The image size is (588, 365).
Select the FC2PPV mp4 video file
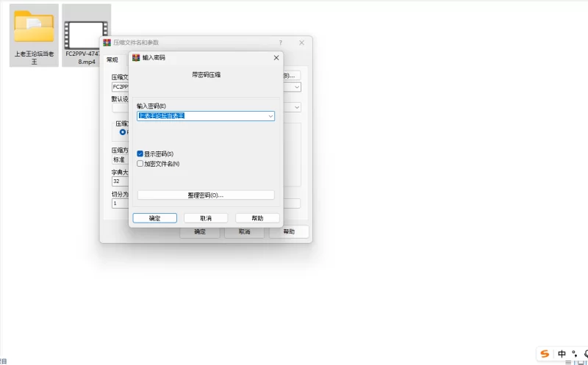point(86,35)
